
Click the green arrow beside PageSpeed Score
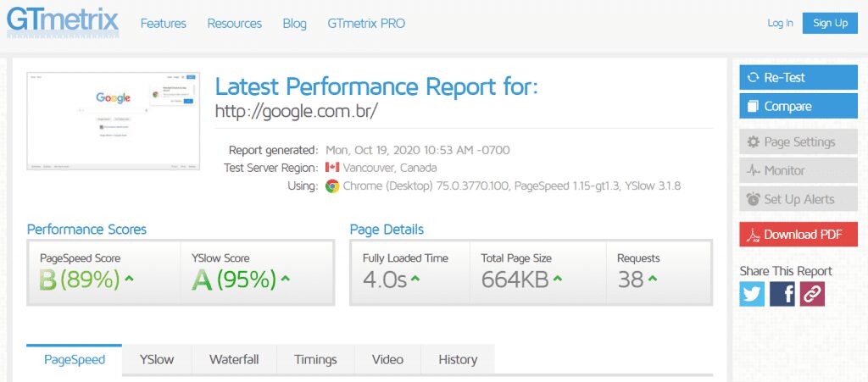pyautogui.click(x=129, y=278)
